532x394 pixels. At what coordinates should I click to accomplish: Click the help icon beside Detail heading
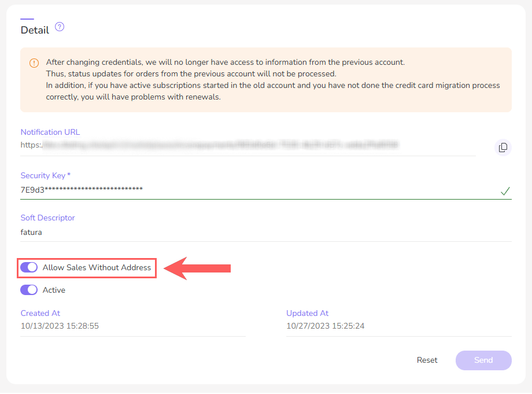(x=59, y=27)
